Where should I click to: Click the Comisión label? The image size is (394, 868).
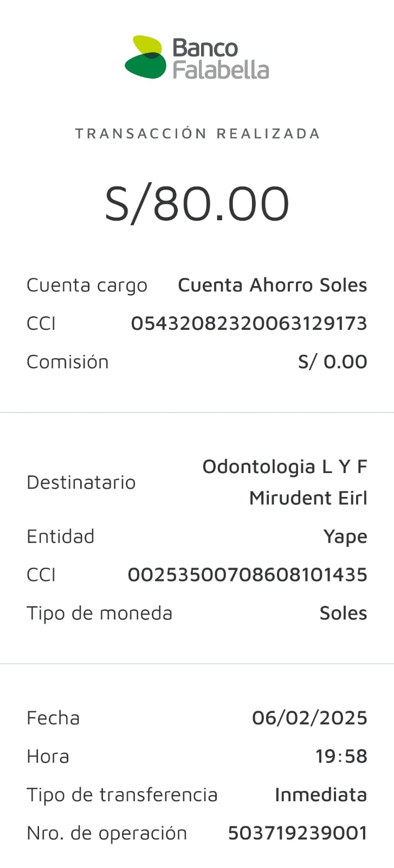click(68, 362)
